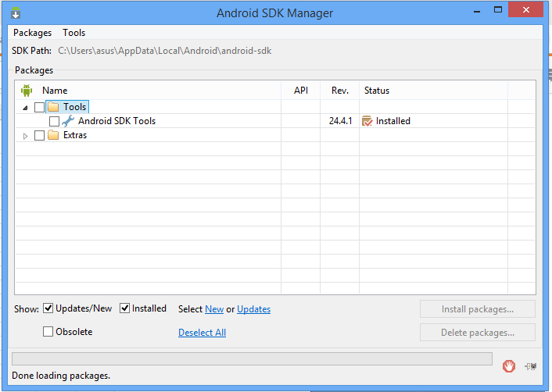Click the SDK Path value text
This screenshot has height=392, width=552.
165,51
